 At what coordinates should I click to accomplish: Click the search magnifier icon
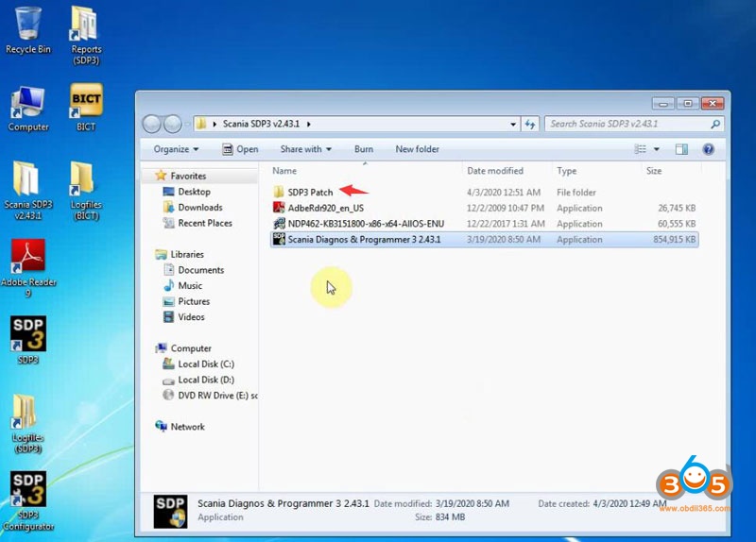pos(715,124)
